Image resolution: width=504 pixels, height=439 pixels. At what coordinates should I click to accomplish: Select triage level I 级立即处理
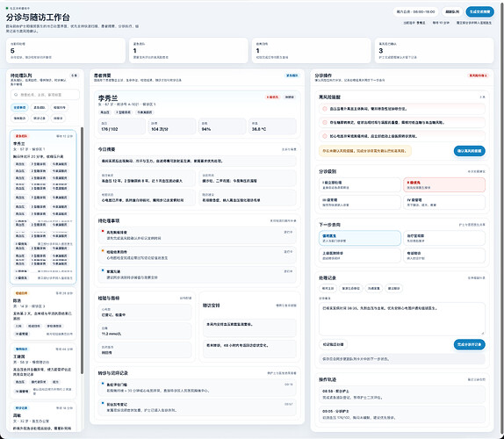pyautogui.click(x=360, y=184)
